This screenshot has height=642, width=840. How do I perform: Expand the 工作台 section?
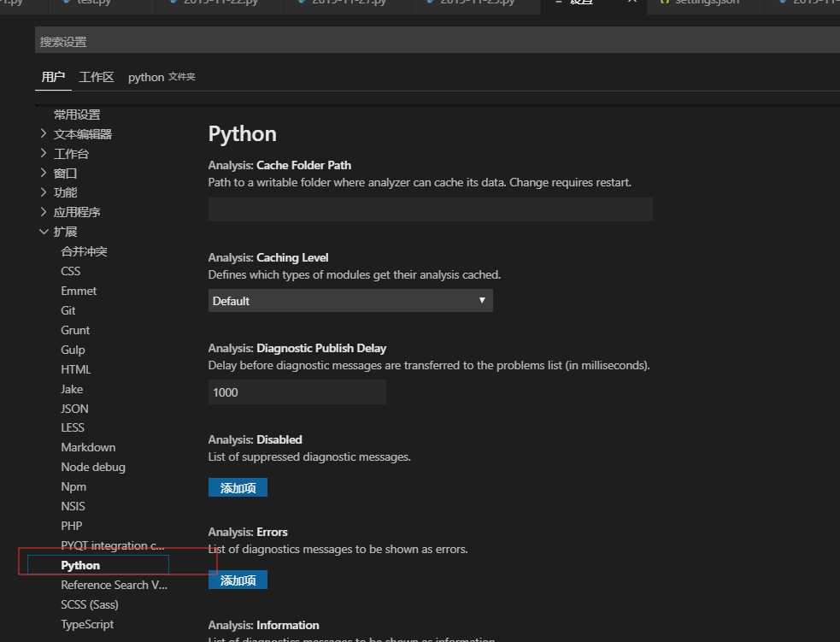point(71,154)
